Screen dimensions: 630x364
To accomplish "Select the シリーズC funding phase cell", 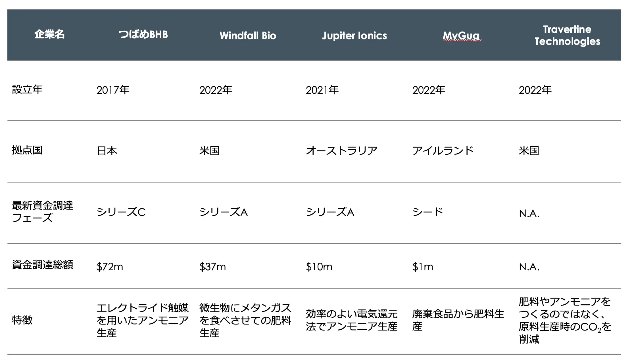I will (x=121, y=212).
